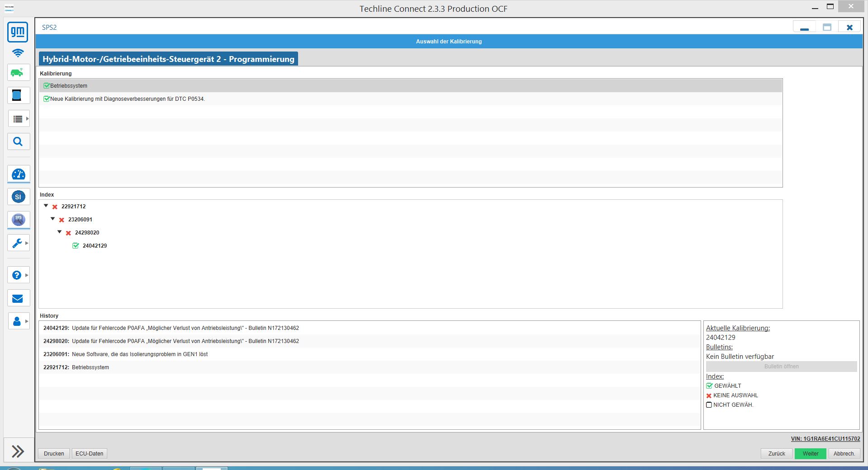Open the wrench tools icon
Viewport: 868px width, 470px height.
[17, 243]
